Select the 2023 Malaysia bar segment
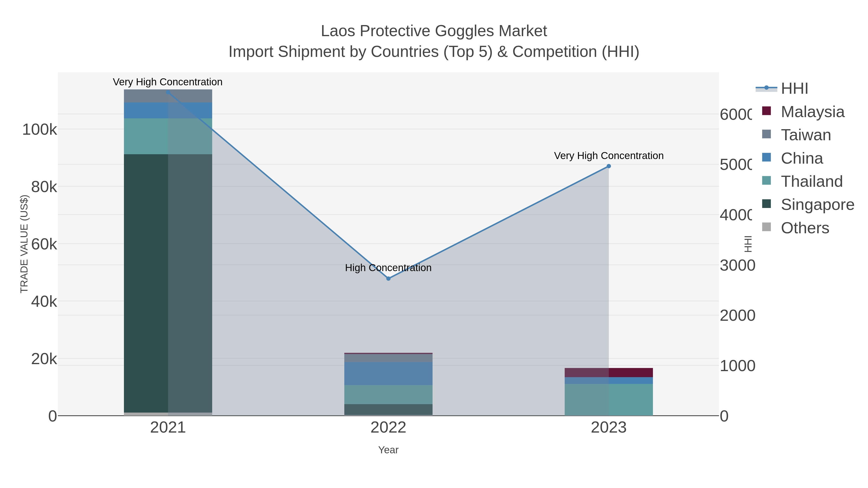Screen dimensions: 868x488 click(x=609, y=373)
